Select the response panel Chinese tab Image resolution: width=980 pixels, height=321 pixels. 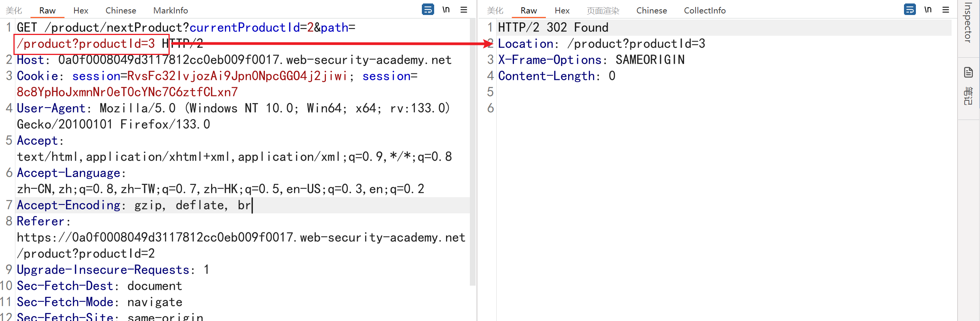click(651, 10)
